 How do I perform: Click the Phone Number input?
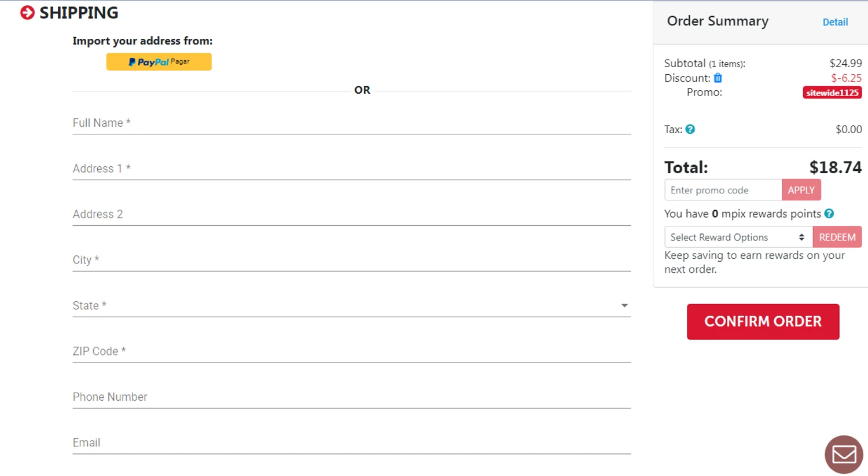(351, 397)
